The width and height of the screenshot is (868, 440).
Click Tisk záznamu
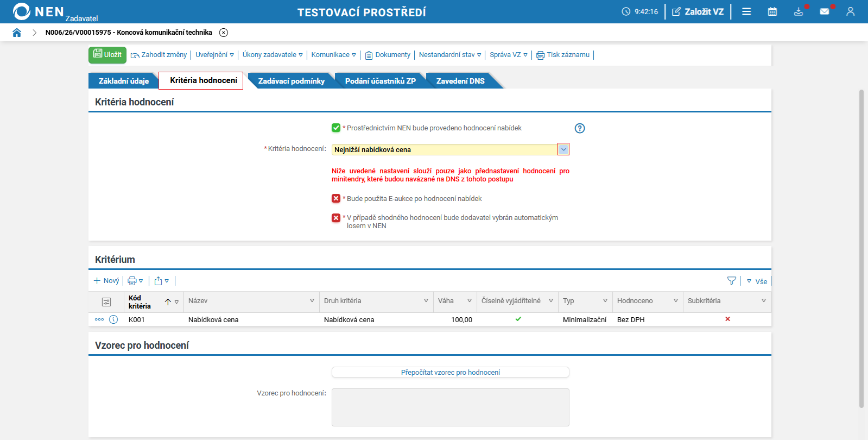click(x=563, y=55)
